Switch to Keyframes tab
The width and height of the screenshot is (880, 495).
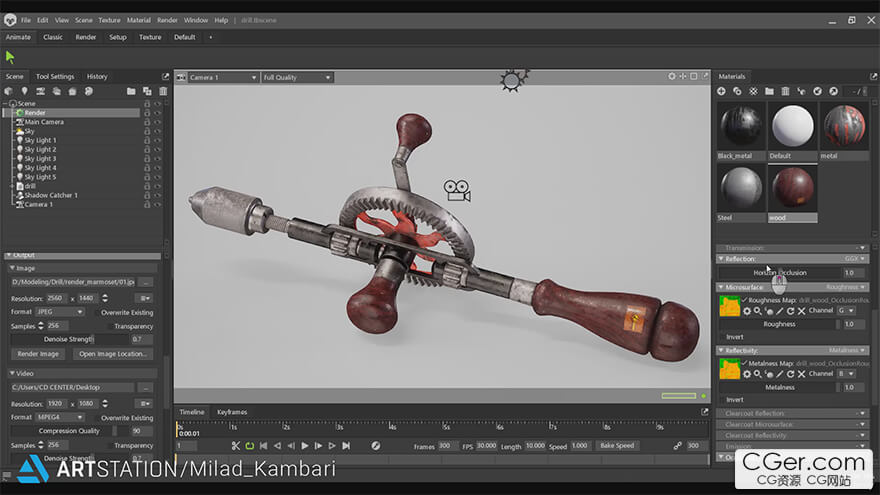point(232,412)
